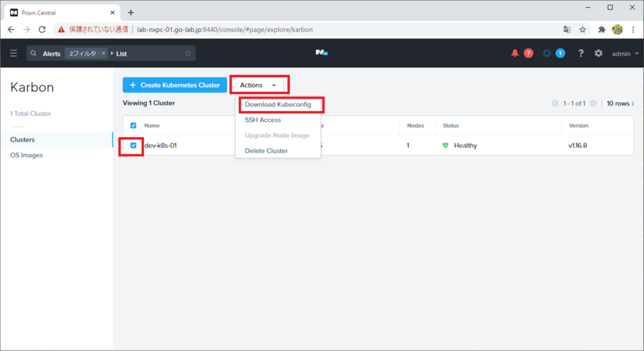644x351 pixels.
Task: Click the browser reload icon
Action: point(42,30)
